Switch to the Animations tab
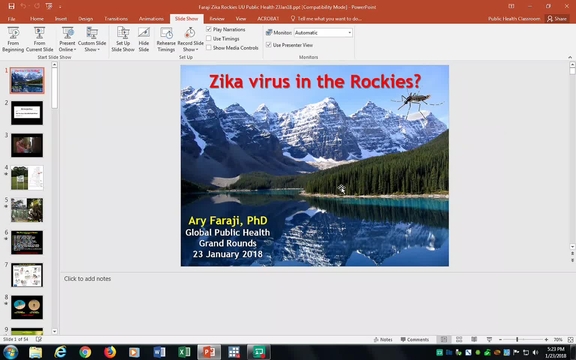Screen dimensions: 576x360 tap(151, 19)
